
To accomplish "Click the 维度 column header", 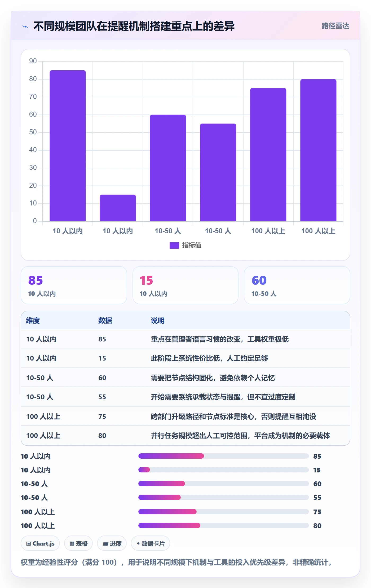I will 33,321.
